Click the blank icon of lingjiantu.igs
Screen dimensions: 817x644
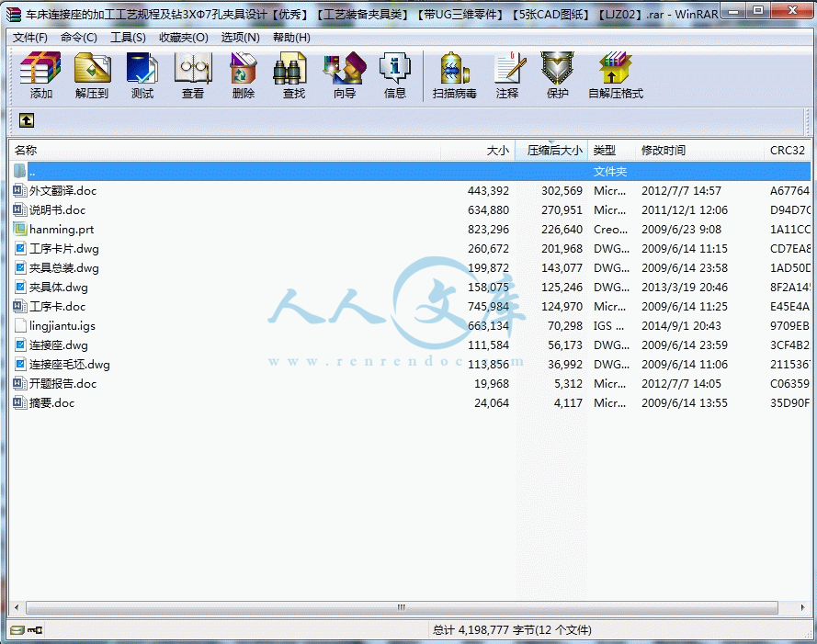click(20, 325)
